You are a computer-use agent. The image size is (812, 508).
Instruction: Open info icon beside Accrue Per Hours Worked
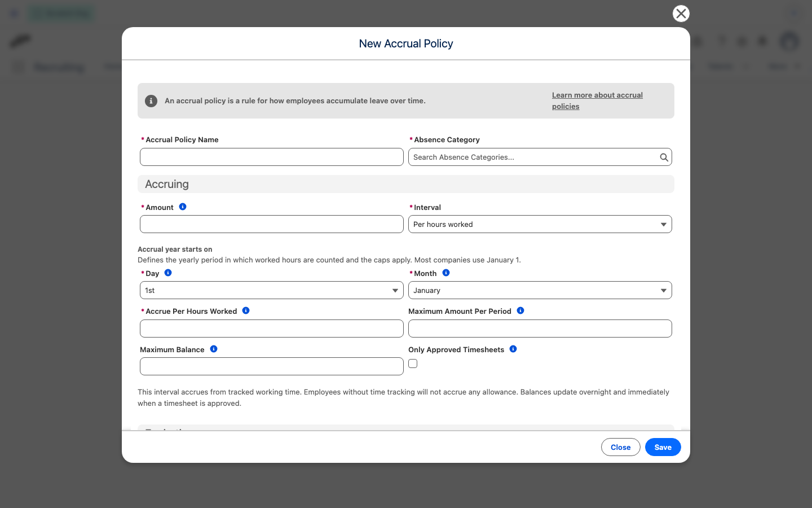point(246,310)
